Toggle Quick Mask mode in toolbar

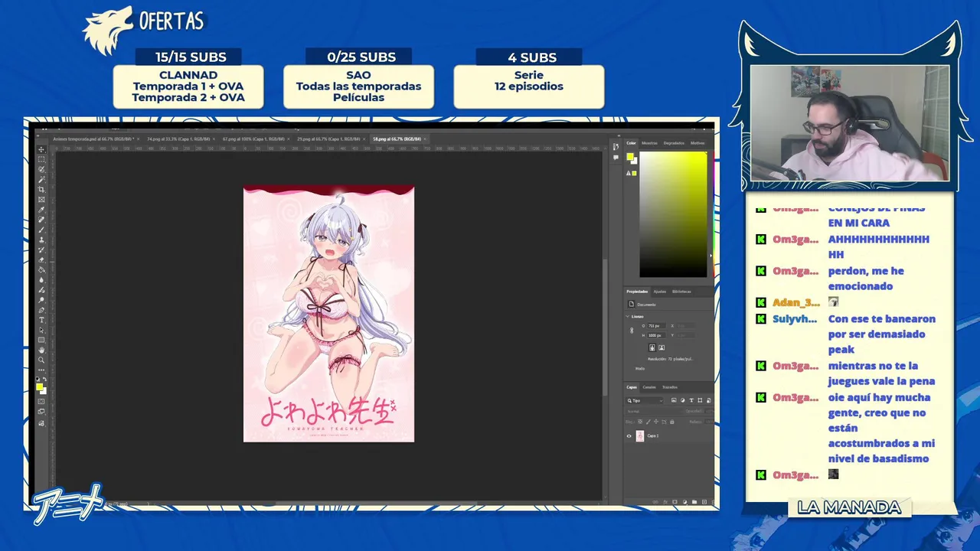(41, 400)
